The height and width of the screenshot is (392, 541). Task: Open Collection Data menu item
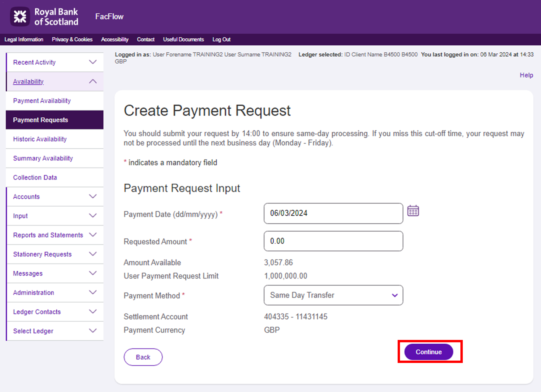(35, 177)
